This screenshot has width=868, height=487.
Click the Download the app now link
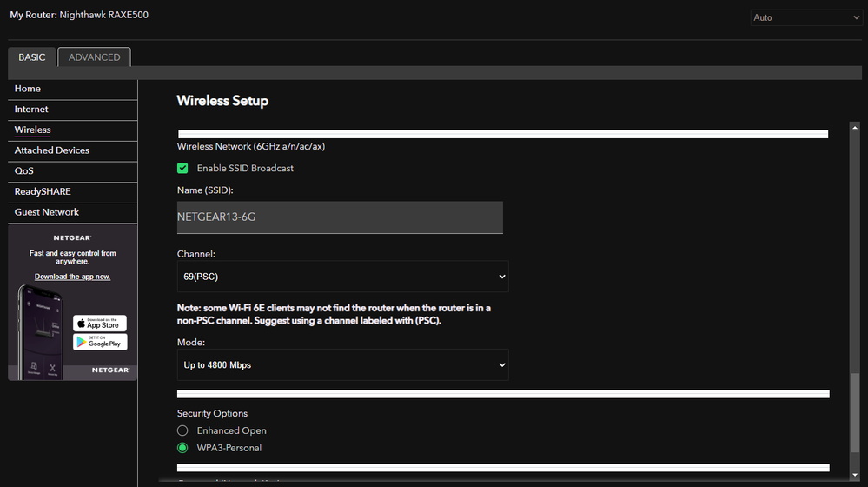[72, 277]
